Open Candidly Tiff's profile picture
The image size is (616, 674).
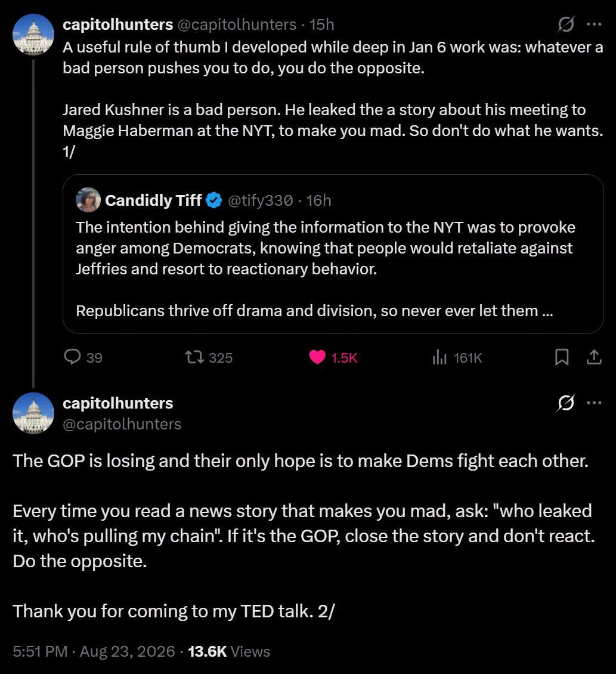(x=88, y=200)
